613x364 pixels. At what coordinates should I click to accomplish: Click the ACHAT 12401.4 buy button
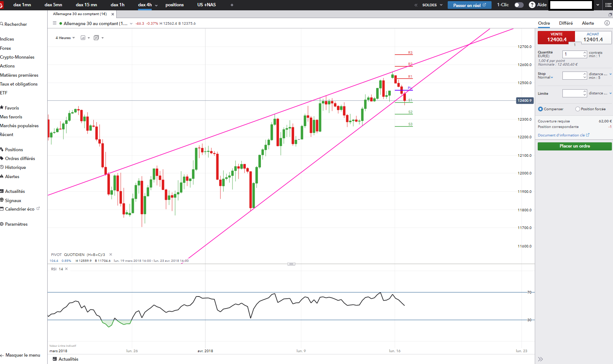[593, 37]
